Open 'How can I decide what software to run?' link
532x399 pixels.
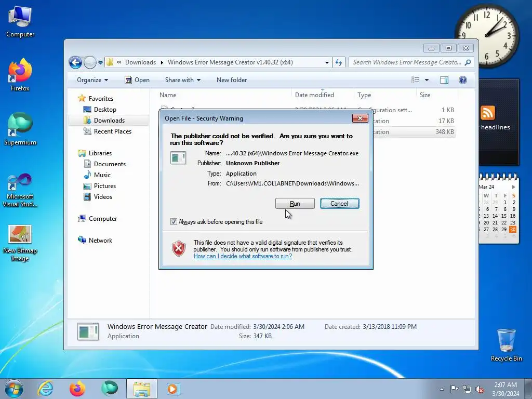coord(243,256)
